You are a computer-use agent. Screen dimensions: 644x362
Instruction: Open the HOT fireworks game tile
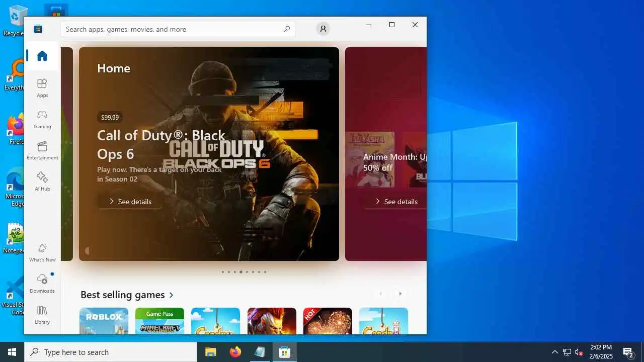[x=328, y=321]
